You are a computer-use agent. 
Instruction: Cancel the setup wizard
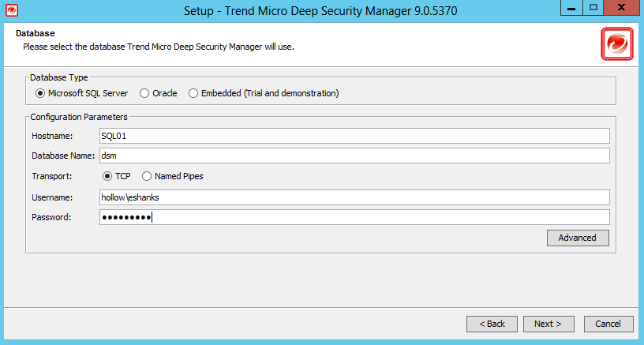608,324
